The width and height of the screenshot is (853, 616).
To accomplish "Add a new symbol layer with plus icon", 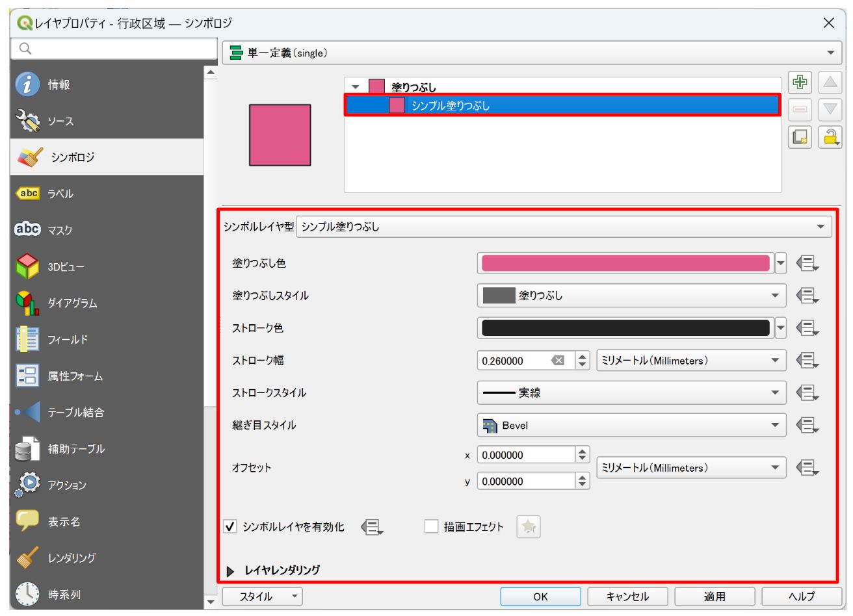I will (800, 83).
